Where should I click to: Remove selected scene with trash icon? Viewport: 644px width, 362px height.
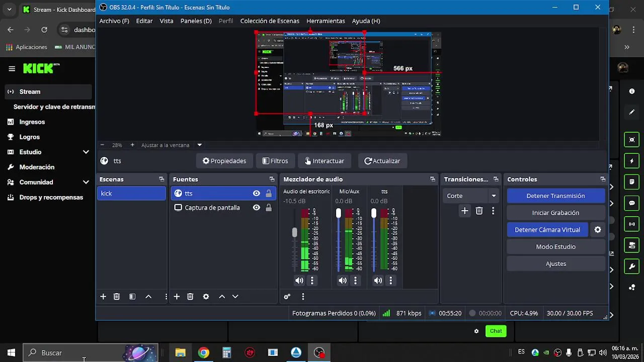pyautogui.click(x=117, y=297)
